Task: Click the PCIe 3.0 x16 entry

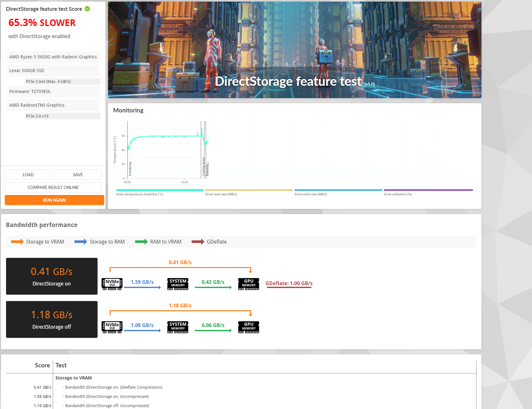Action: coord(63,116)
